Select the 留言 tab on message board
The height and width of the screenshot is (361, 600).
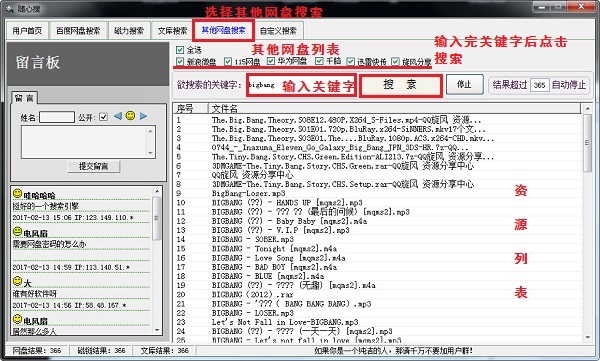coord(24,98)
